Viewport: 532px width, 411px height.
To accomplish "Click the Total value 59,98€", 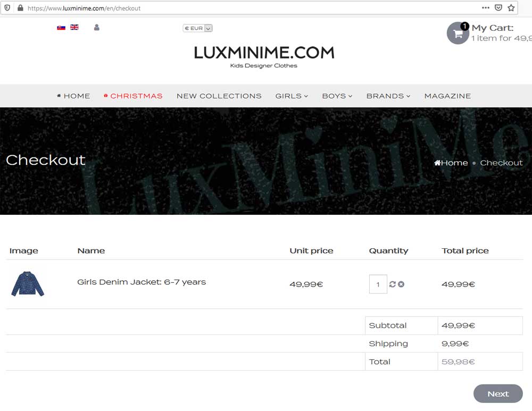I will click(x=458, y=362).
